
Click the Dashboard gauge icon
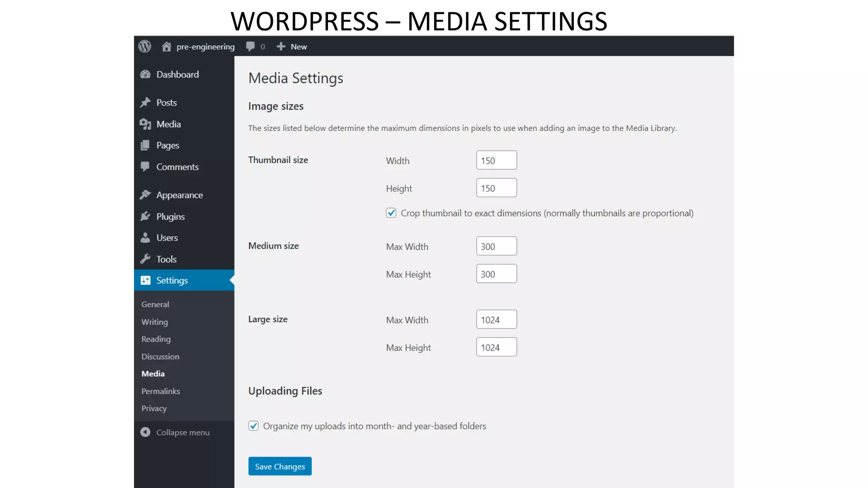point(145,74)
